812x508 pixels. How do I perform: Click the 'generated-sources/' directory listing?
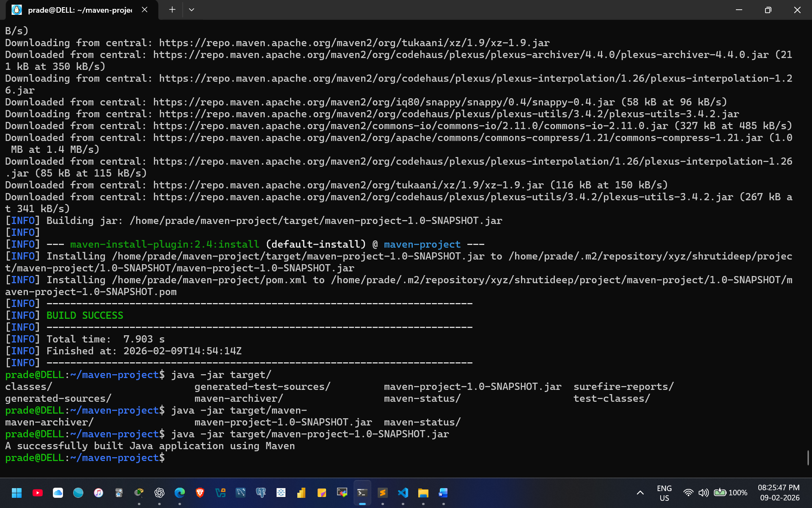click(58, 398)
